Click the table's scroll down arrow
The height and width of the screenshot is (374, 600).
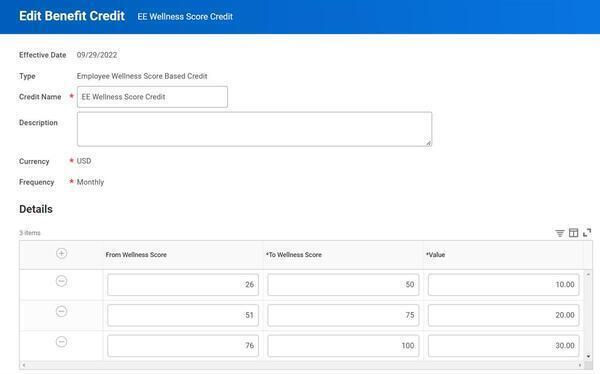tap(588, 356)
